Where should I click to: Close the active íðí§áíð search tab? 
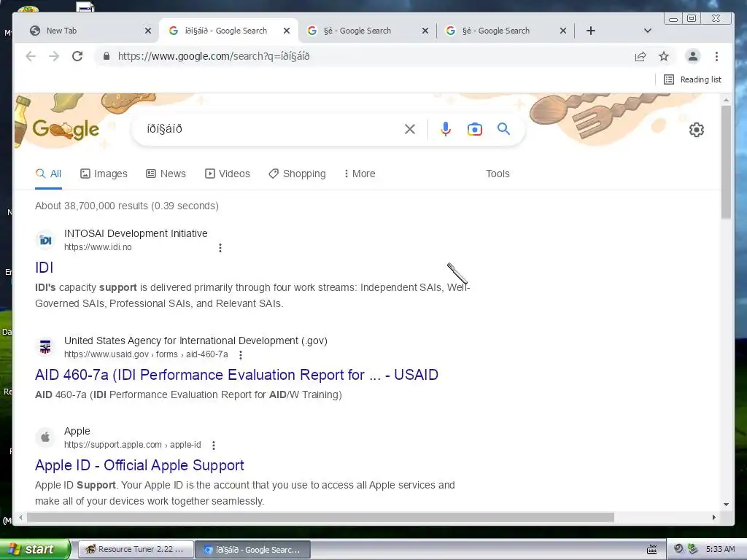pos(287,31)
